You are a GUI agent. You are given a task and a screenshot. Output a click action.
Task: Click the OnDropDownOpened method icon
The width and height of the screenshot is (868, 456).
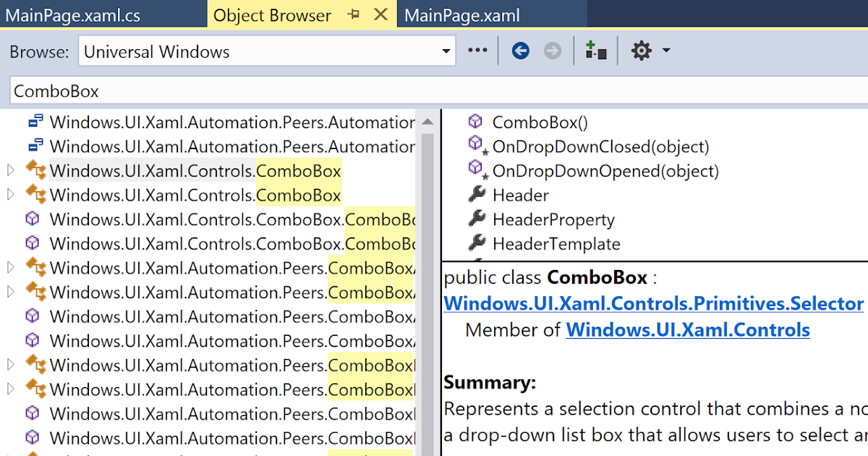point(475,171)
